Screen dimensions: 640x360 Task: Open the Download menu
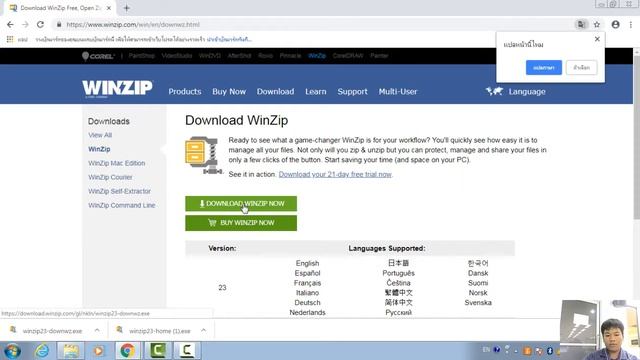[x=276, y=91]
